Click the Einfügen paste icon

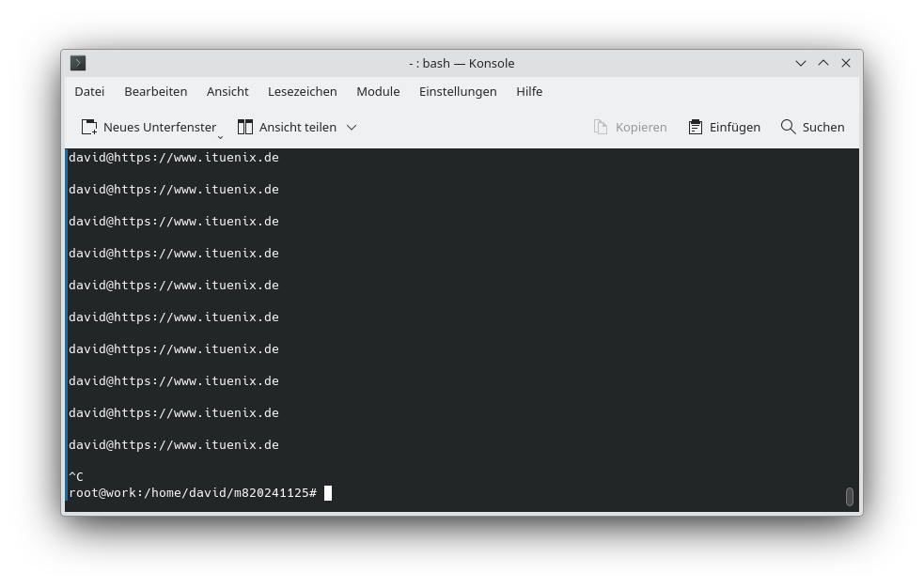(695, 126)
